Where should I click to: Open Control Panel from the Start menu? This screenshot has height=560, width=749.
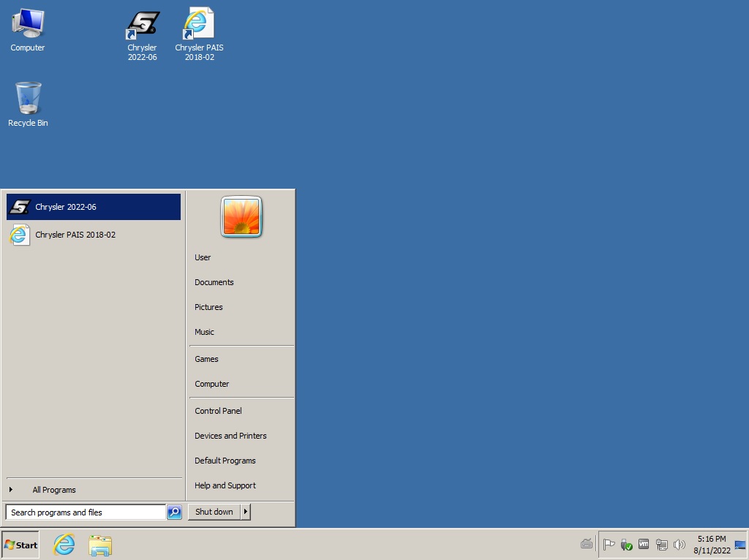(218, 411)
